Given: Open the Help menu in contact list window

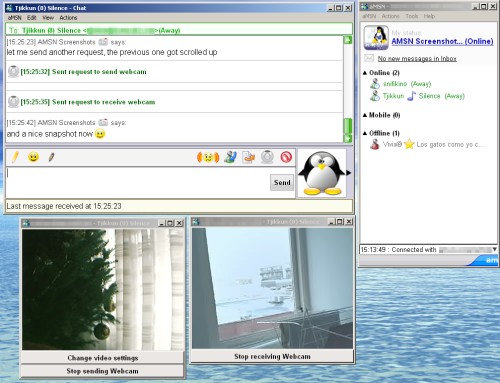Looking at the screenshot, I should (429, 16).
